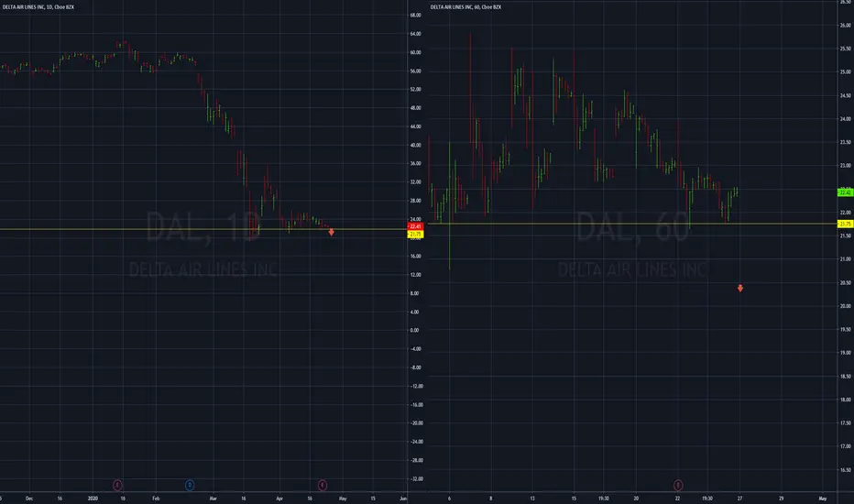The height and width of the screenshot is (504, 854).
Task: Click the Jun label on daily time axis
Action: pos(403,499)
